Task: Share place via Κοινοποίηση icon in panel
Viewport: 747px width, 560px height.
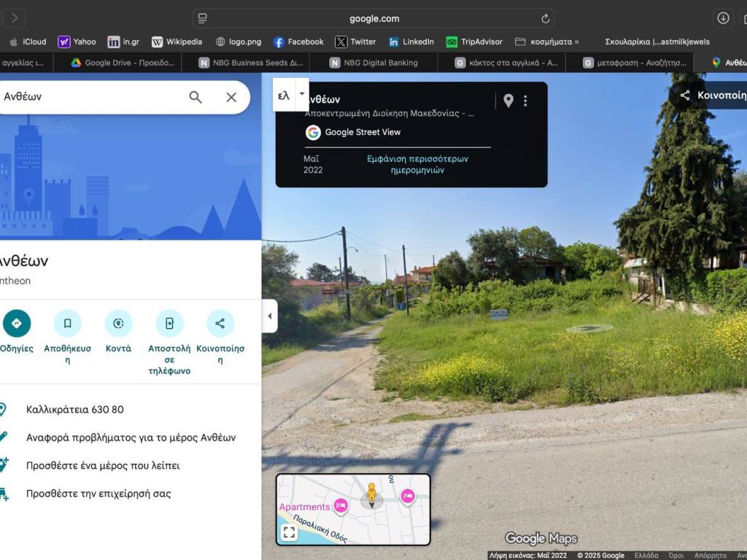Action: pyautogui.click(x=220, y=323)
